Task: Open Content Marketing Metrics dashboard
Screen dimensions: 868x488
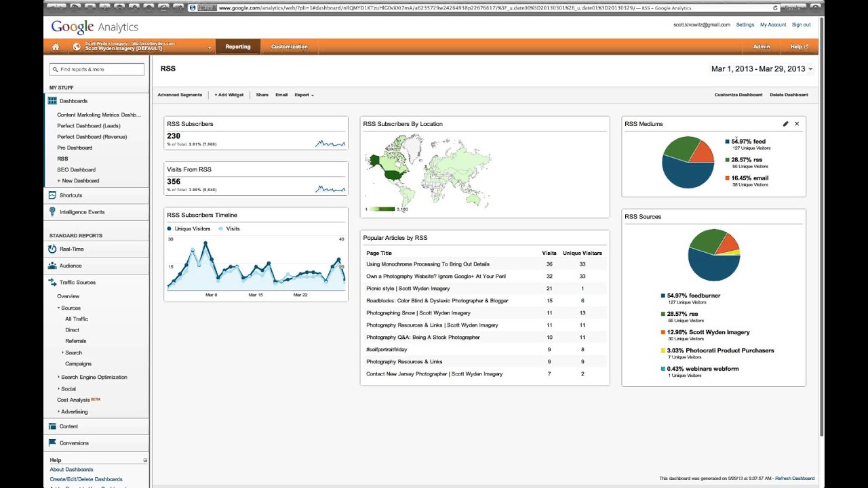Action: (x=99, y=115)
